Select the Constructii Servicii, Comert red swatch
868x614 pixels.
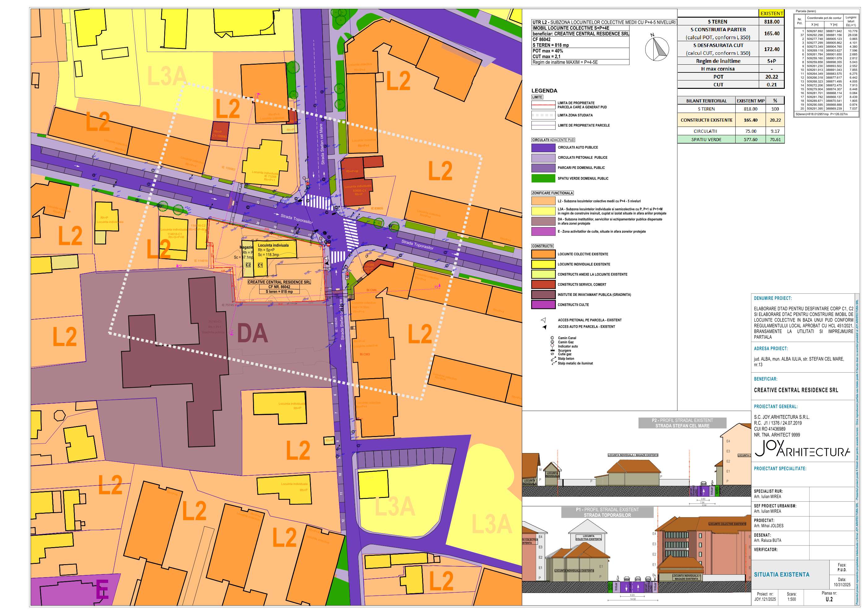tap(543, 284)
